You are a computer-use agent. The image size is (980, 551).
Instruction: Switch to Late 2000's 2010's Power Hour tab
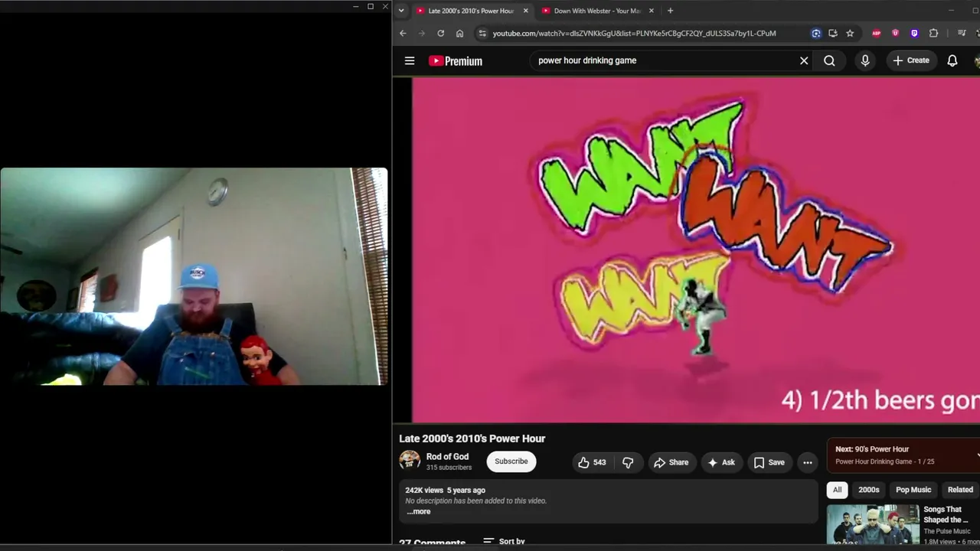pos(471,11)
